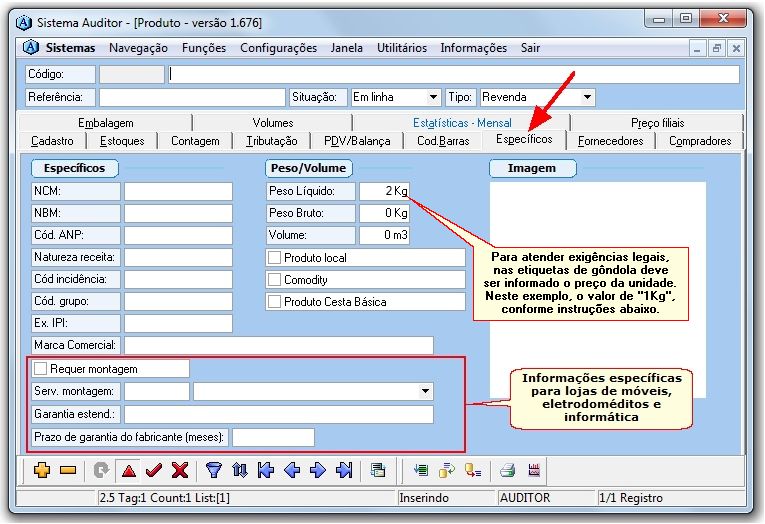
Task: Go to next record with right arrow
Action: click(318, 470)
